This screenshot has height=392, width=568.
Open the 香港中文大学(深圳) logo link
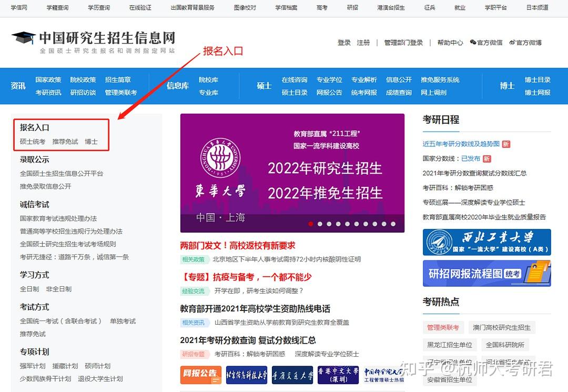tap(338, 375)
